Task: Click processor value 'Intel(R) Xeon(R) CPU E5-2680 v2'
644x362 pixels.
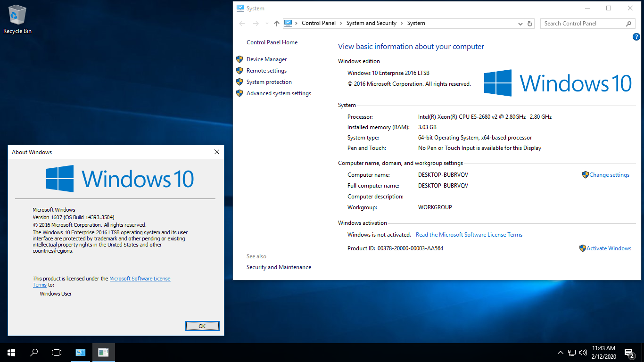Action: pyautogui.click(x=485, y=117)
